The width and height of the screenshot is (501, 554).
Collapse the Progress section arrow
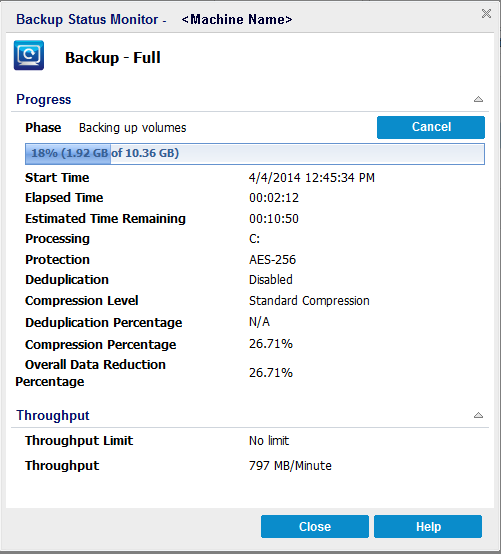(x=478, y=99)
